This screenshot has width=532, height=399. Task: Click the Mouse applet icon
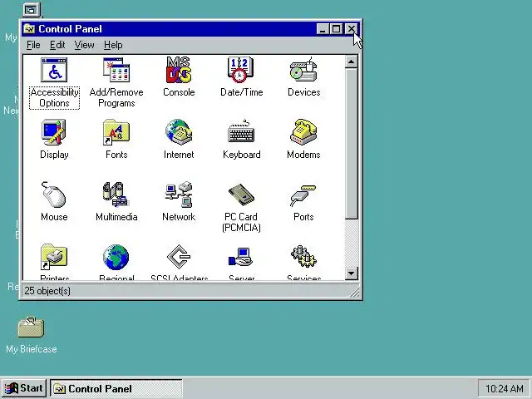point(54,195)
